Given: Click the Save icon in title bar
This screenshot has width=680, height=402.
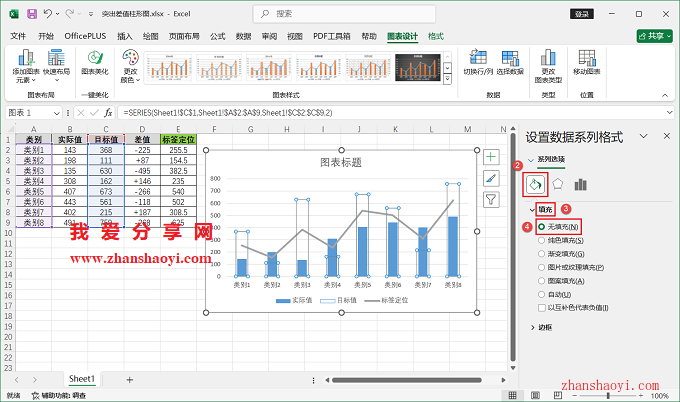Looking at the screenshot, I should (32, 14).
